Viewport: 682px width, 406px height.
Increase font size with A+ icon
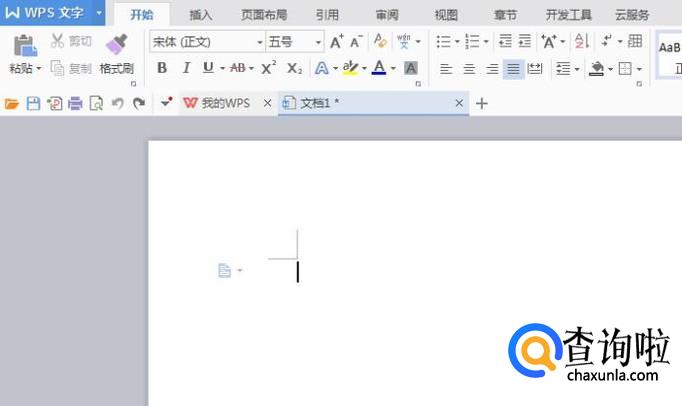(337, 41)
